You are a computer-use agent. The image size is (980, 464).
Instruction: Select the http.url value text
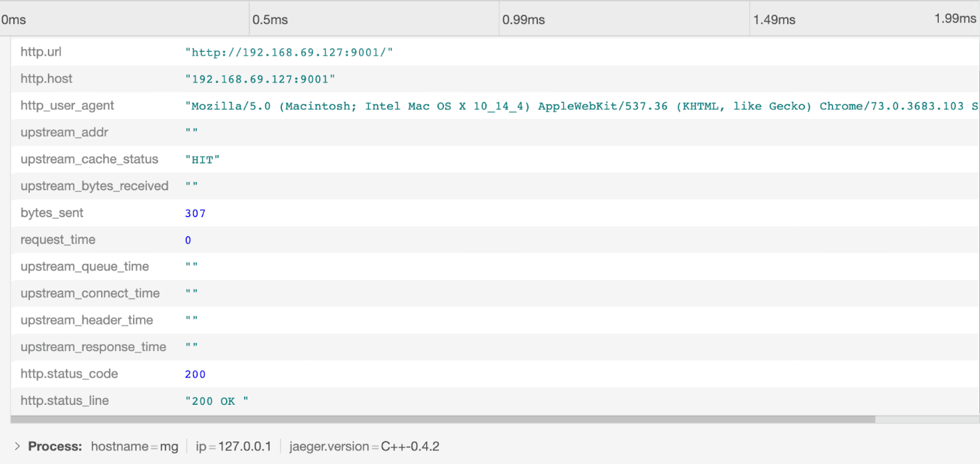[289, 52]
